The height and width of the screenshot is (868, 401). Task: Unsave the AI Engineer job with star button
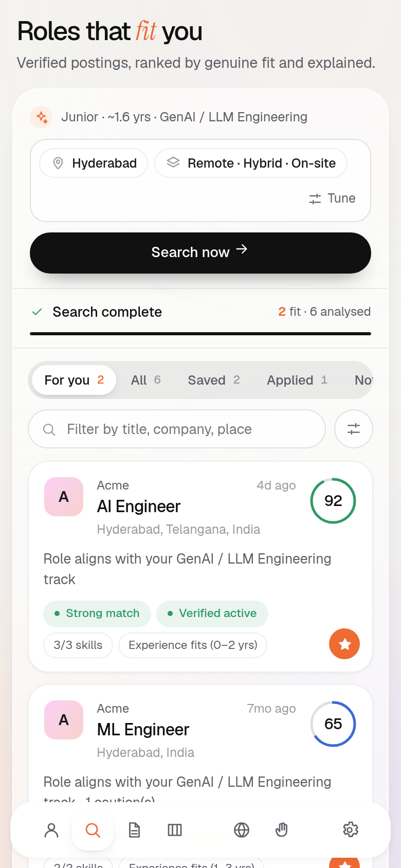tap(344, 644)
